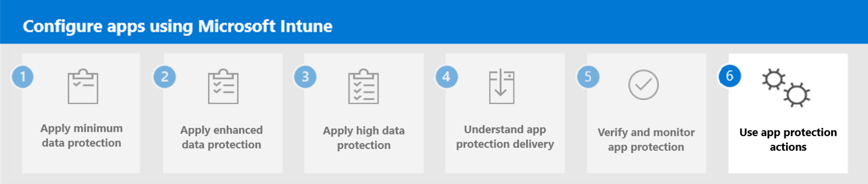868x184 pixels.
Task: Click the blue header banner background
Action: point(573,22)
